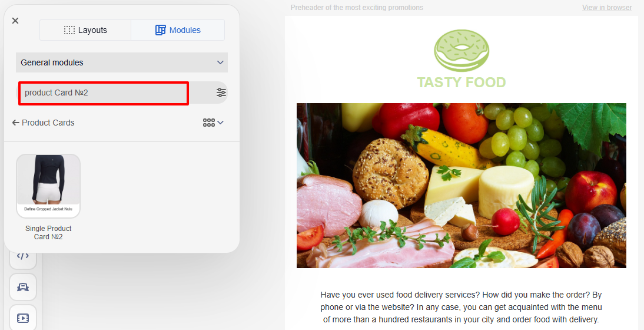The height and width of the screenshot is (330, 644).
Task: Click the carousel block icon in sidebar
Action: [23, 287]
